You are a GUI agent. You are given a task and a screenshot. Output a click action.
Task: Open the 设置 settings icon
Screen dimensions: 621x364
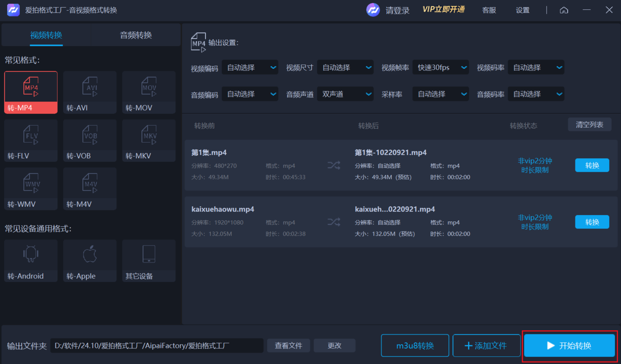click(522, 9)
